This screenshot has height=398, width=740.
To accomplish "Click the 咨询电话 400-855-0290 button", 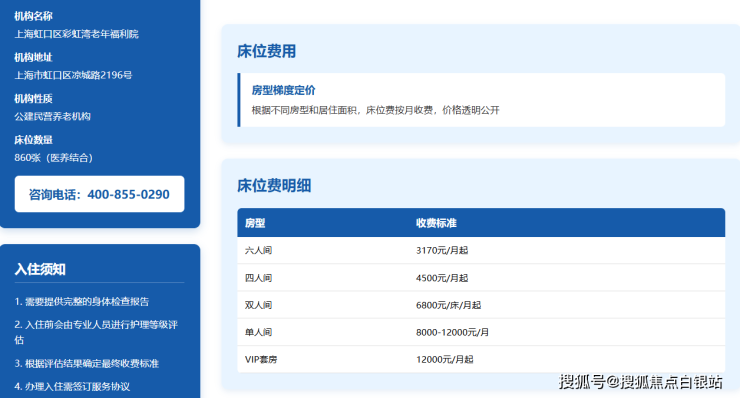I will pos(99,194).
